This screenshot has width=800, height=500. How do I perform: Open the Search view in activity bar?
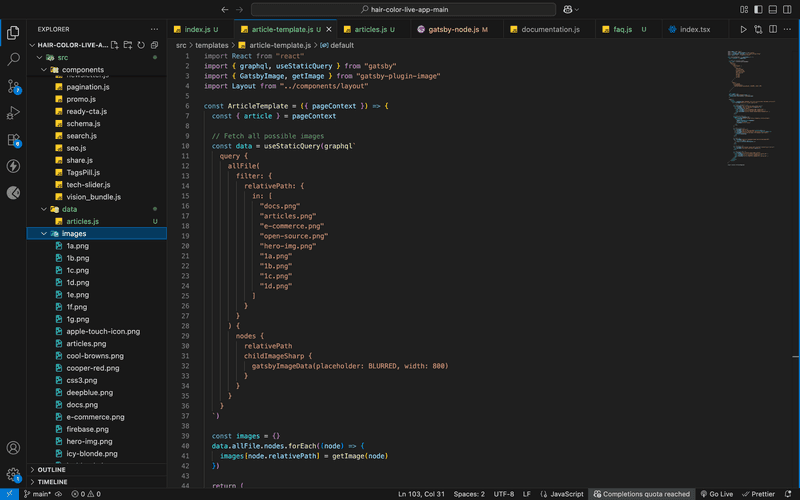click(x=13, y=59)
